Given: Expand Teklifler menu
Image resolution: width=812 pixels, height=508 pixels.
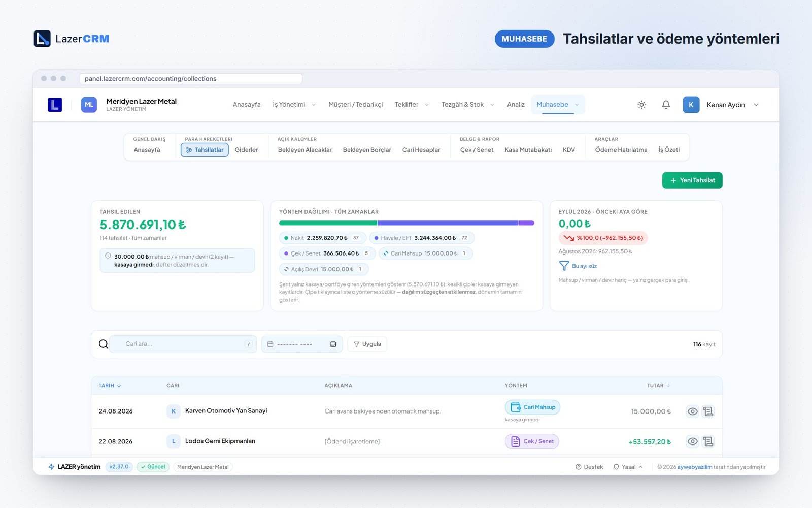Looking at the screenshot, I should pos(412,105).
